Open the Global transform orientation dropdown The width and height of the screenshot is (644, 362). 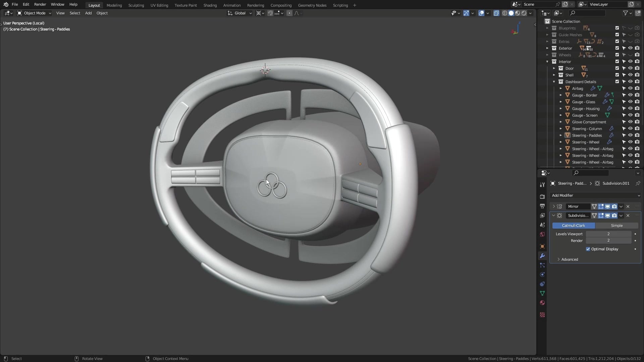click(239, 13)
